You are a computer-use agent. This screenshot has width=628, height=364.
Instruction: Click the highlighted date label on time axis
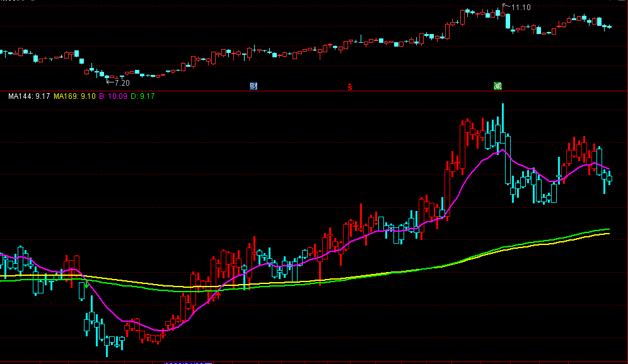click(188, 363)
